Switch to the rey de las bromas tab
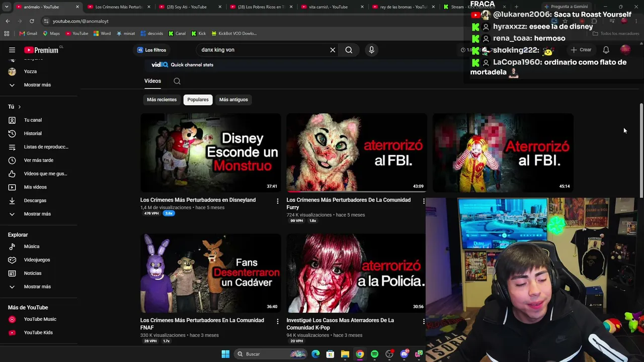This screenshot has height=362, width=644. pyautogui.click(x=404, y=7)
